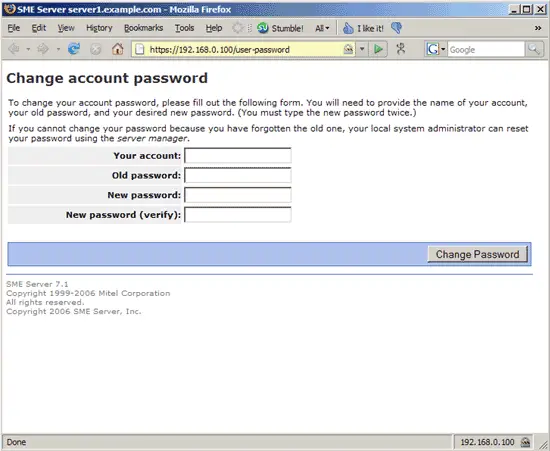Click the green Go arrow button

click(x=378, y=49)
